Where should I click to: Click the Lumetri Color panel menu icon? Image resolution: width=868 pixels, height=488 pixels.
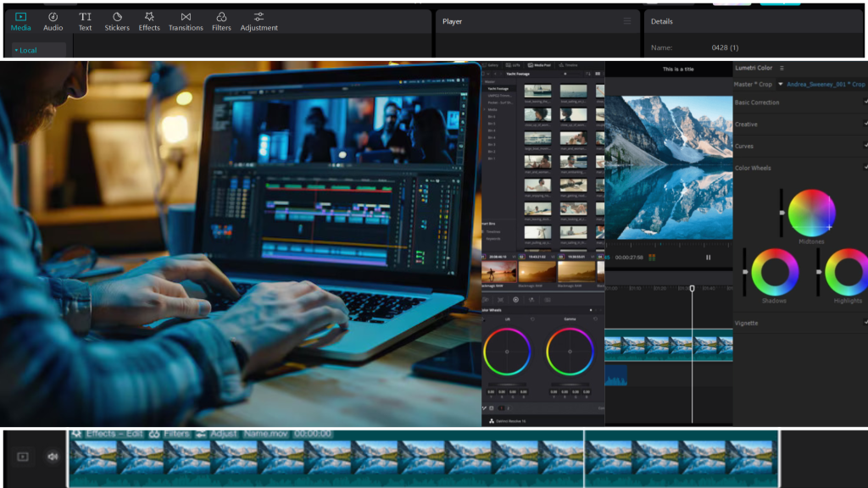click(782, 68)
